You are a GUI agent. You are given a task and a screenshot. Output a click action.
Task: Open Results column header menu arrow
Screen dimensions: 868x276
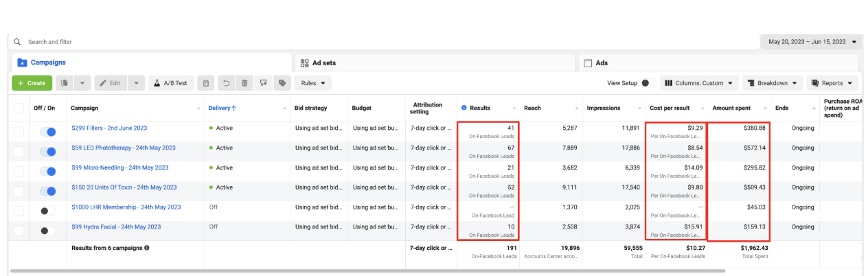pos(514,108)
